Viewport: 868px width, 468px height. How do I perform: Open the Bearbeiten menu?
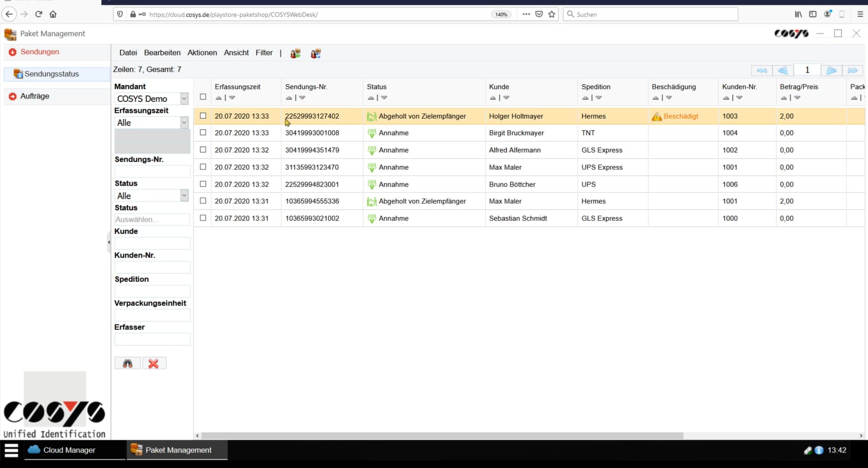(162, 53)
